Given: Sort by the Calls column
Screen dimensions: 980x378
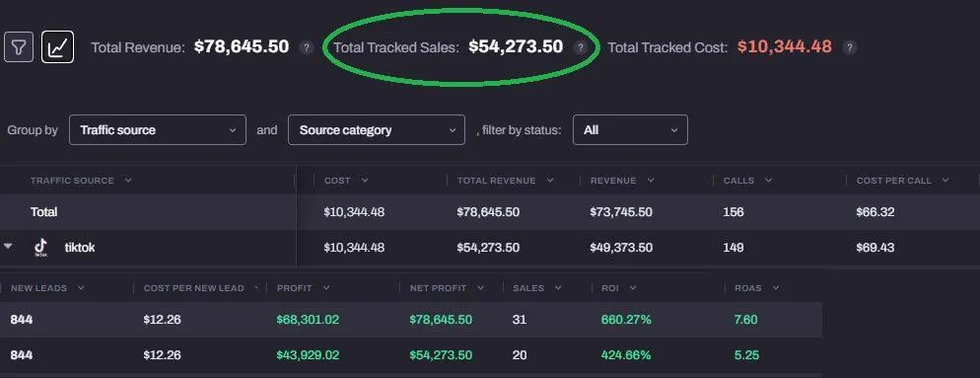Looking at the screenshot, I should click(x=747, y=181).
